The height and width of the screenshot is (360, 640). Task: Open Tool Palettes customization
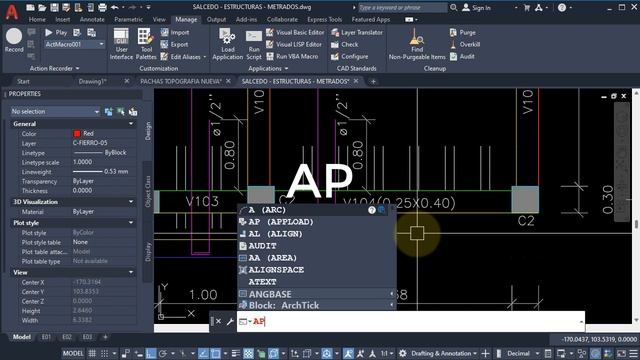click(146, 44)
